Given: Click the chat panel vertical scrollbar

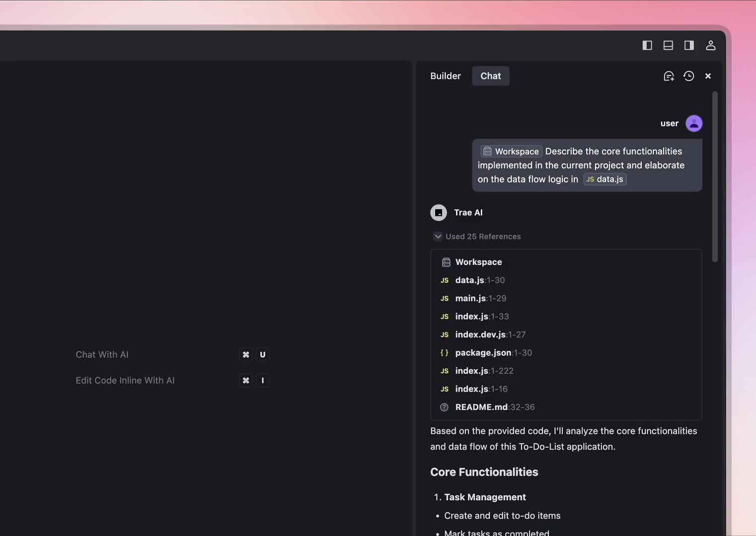Looking at the screenshot, I should click(x=715, y=176).
